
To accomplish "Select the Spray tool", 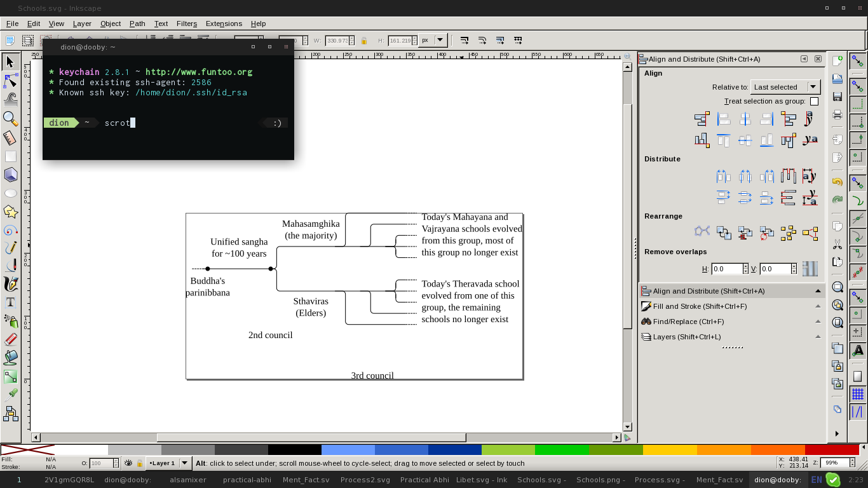I will tap(10, 321).
